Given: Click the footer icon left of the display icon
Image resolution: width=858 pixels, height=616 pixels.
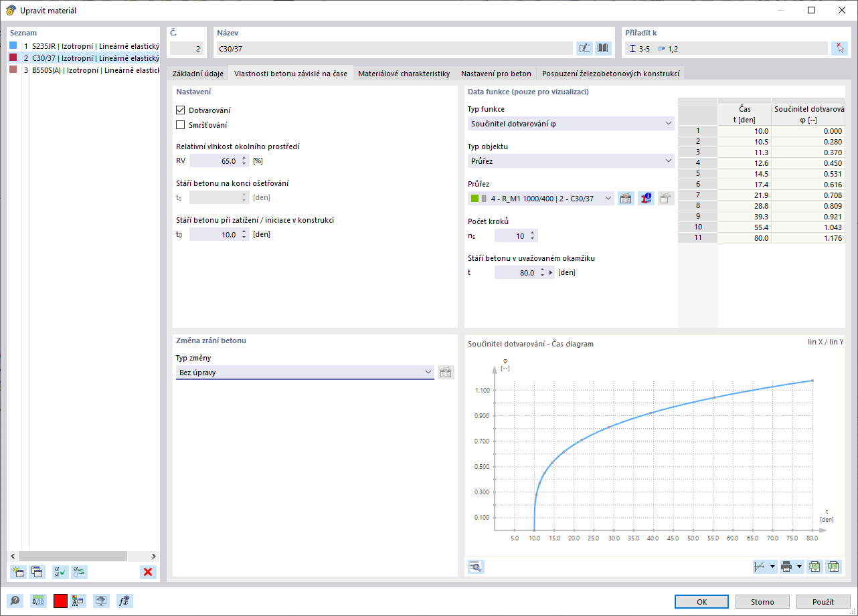Looking at the screenshot, I should tap(78, 601).
